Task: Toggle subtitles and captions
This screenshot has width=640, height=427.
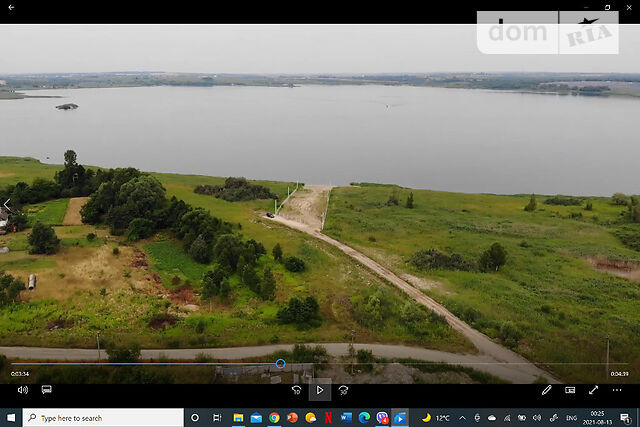Action: pos(46,390)
